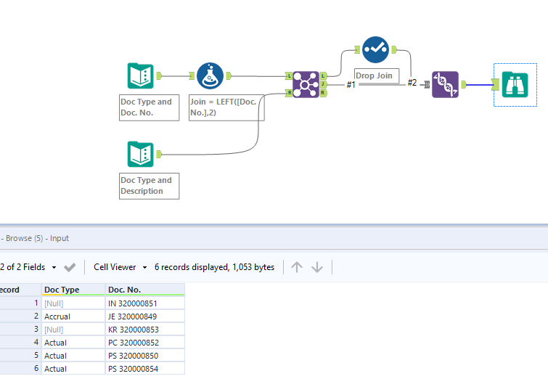The height and width of the screenshot is (392, 548).
Task: Select the Actual cell in record 4
Action: pos(73,343)
